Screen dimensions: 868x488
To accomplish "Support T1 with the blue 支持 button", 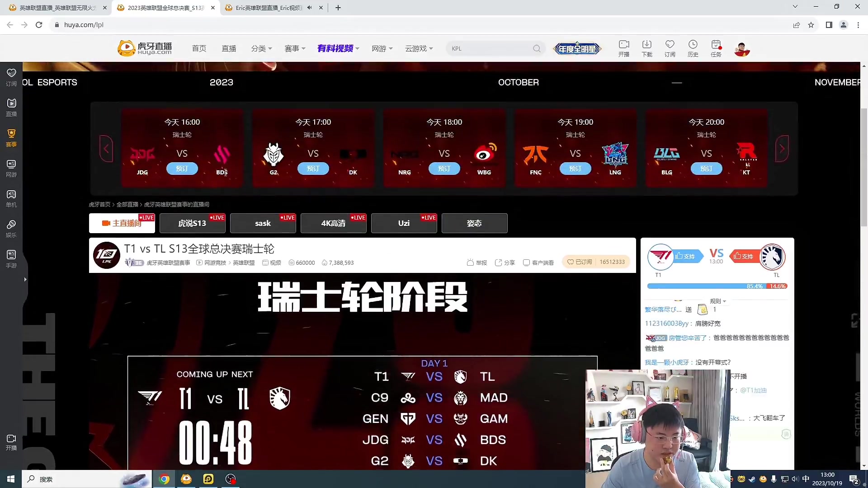I will tap(689, 256).
